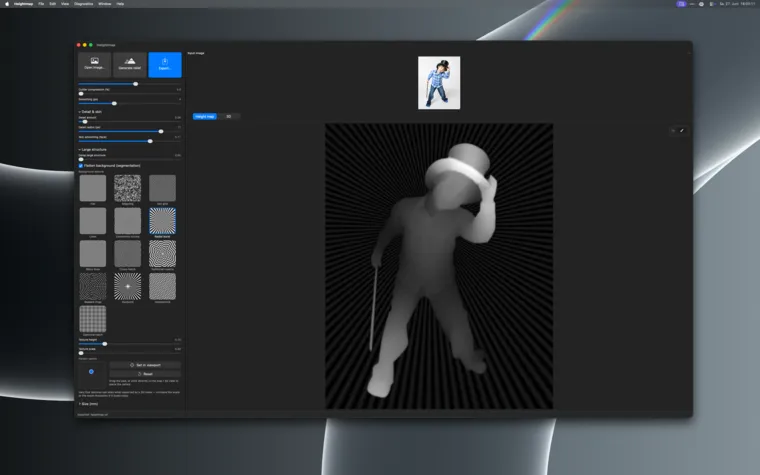Open the Diagnostics menu
The width and height of the screenshot is (760, 475).
(x=84, y=4)
